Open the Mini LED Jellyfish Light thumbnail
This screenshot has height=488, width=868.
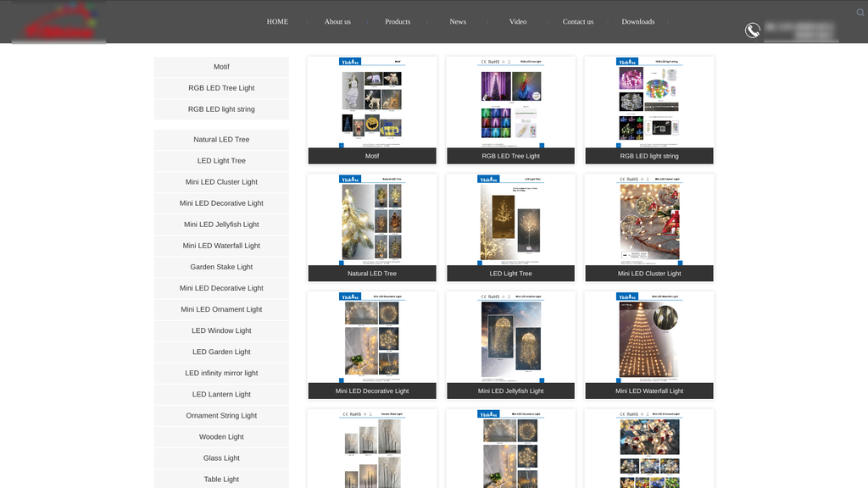510,337
